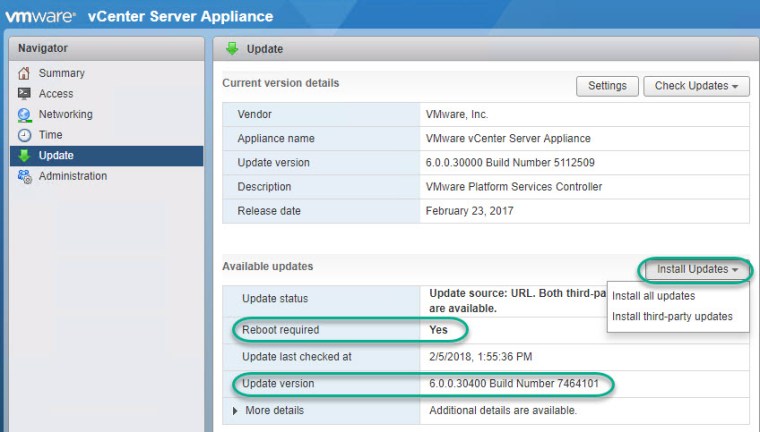
Task: Open the Install Updates dropdown
Action: [x=697, y=270]
